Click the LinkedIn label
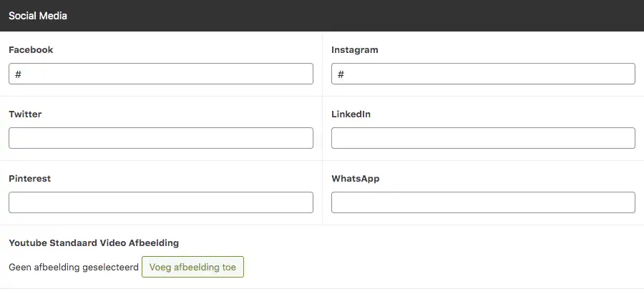This screenshot has width=644, height=289. pos(351,114)
